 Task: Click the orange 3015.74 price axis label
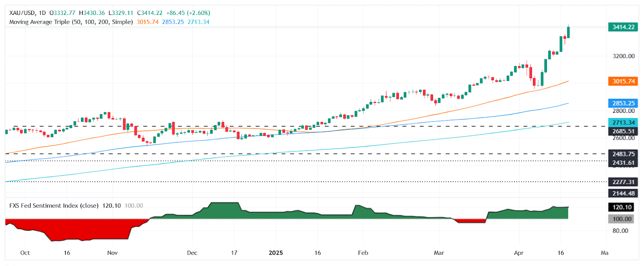[x=623, y=81]
